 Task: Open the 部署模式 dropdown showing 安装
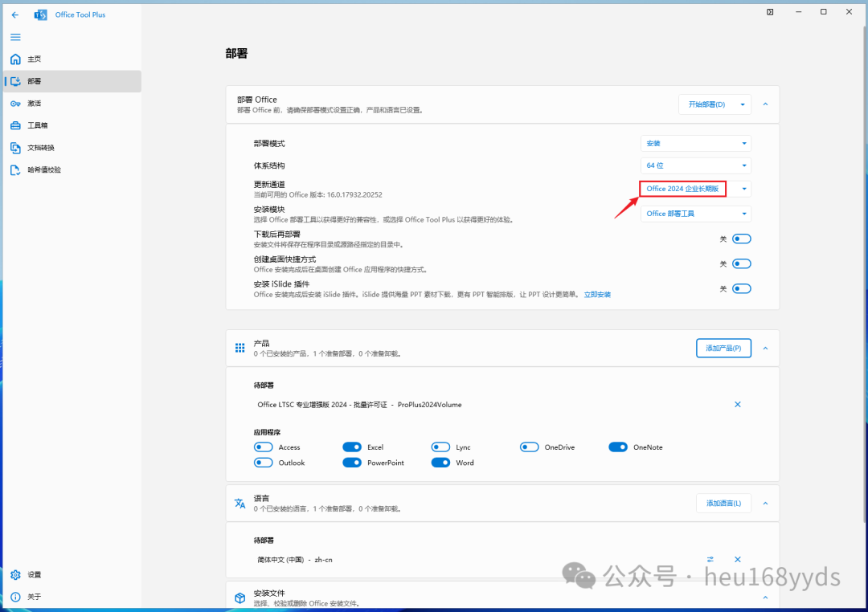[x=696, y=143]
